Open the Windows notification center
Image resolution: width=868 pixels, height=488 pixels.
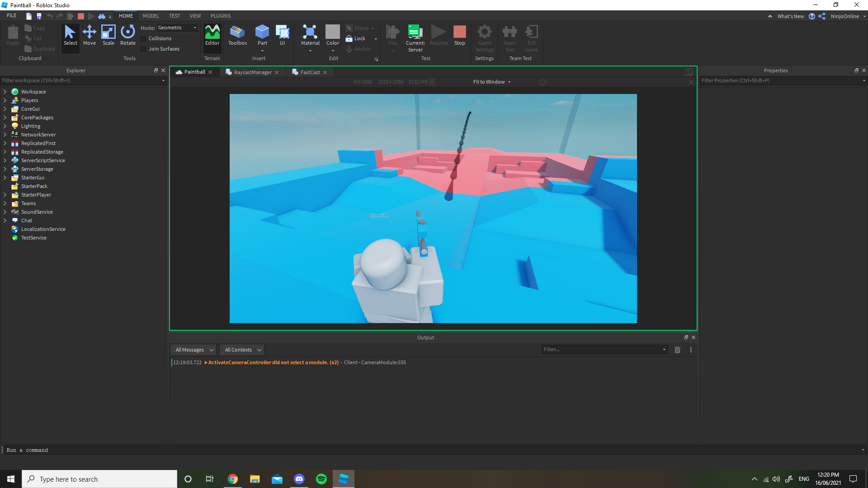click(853, 479)
